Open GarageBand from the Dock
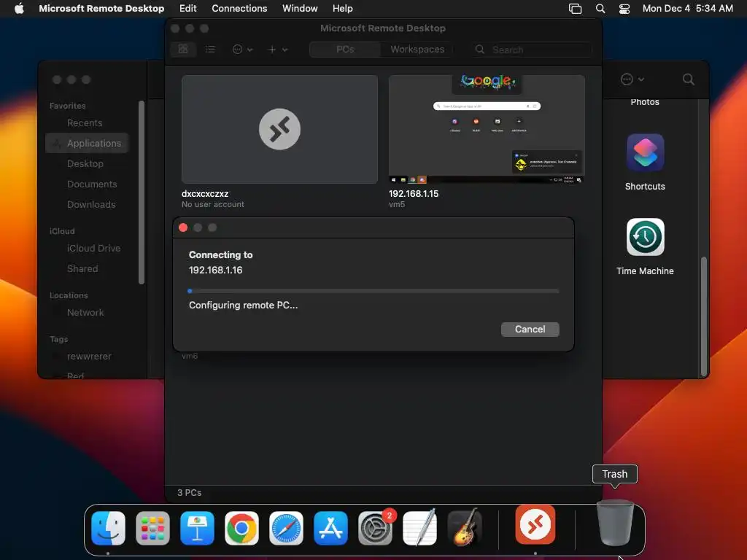This screenshot has height=560, width=747. tap(465, 528)
